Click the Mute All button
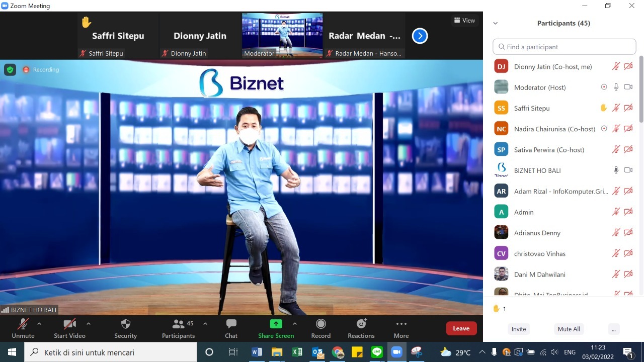This screenshot has width=644, height=362. (569, 329)
